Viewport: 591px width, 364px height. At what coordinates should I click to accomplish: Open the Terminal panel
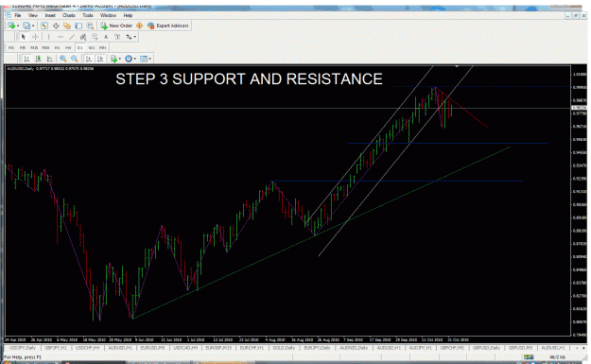tap(78, 26)
